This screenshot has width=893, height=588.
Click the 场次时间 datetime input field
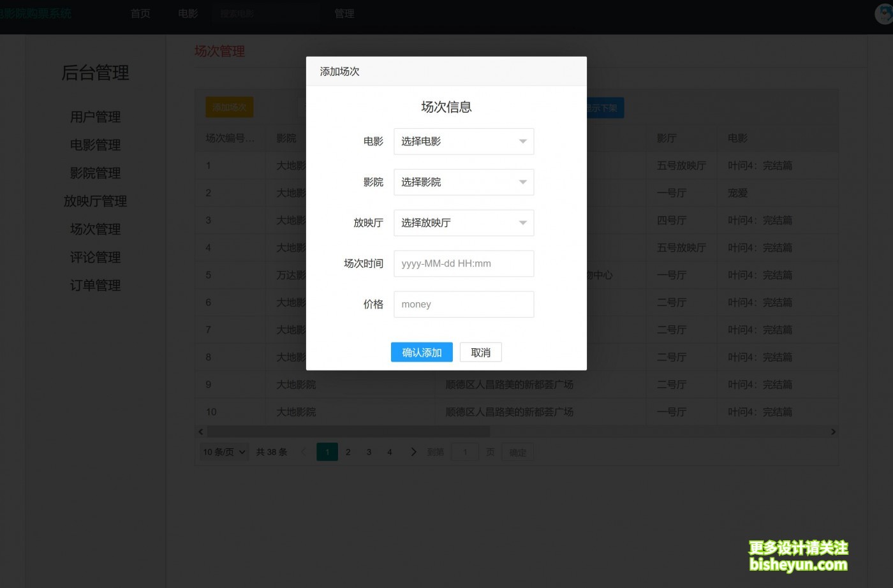[463, 264]
